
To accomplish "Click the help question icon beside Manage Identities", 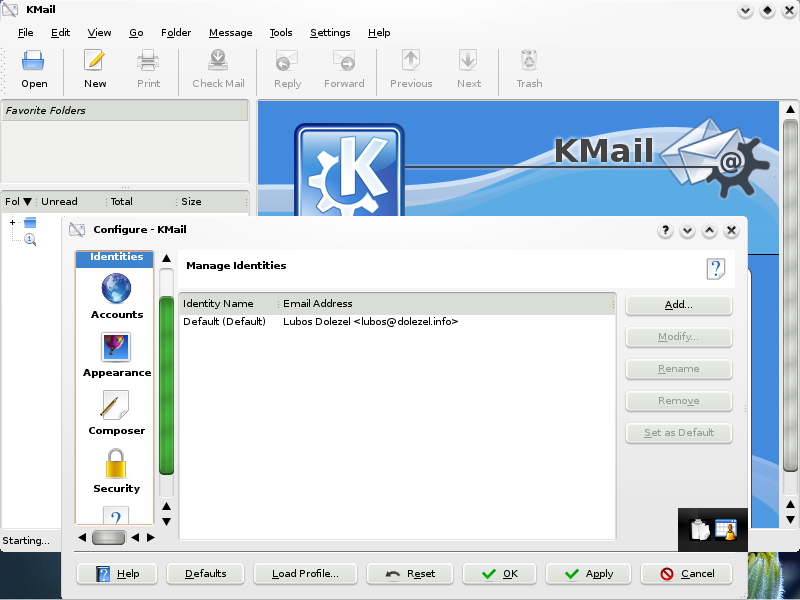I will pos(716,269).
